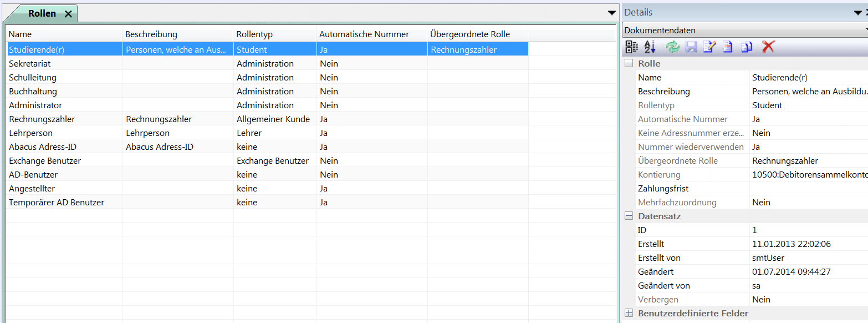
Task: Click the Automatische Nummer column header
Action: [x=364, y=34]
